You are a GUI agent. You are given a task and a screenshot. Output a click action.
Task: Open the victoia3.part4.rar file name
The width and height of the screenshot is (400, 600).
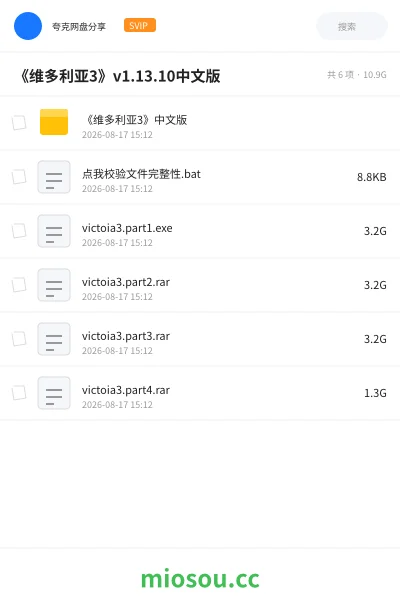click(126, 390)
